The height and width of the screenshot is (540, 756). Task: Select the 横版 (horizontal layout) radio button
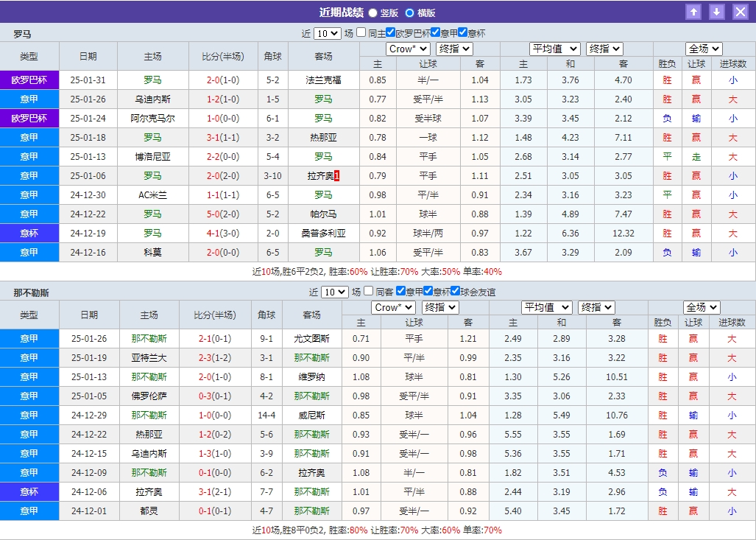tap(410, 13)
